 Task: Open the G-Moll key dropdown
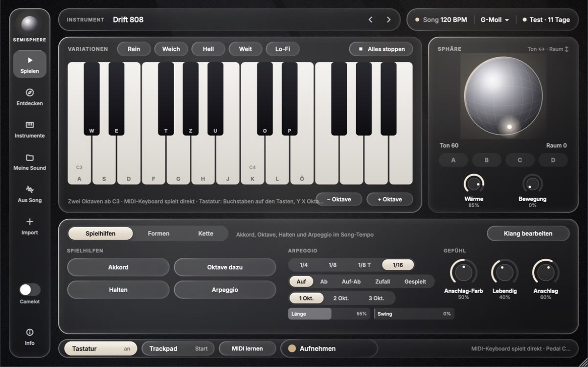(495, 20)
